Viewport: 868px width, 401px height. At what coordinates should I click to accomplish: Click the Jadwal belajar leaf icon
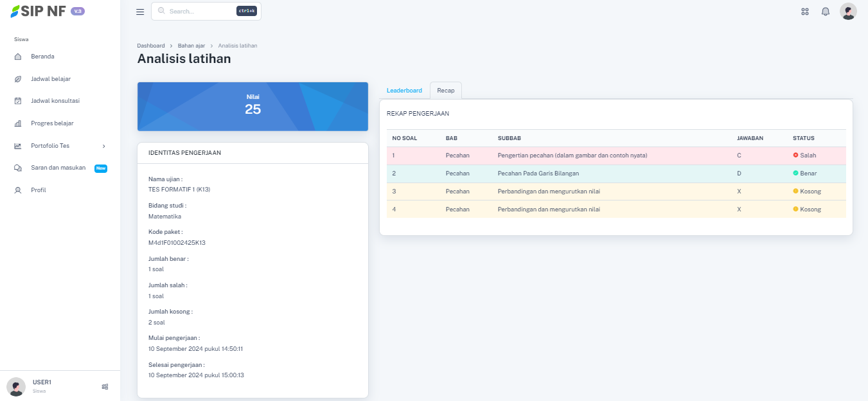pos(18,79)
